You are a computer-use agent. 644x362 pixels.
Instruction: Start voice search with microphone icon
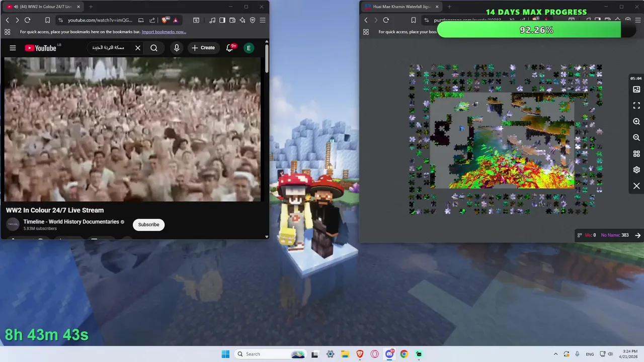coord(176,48)
